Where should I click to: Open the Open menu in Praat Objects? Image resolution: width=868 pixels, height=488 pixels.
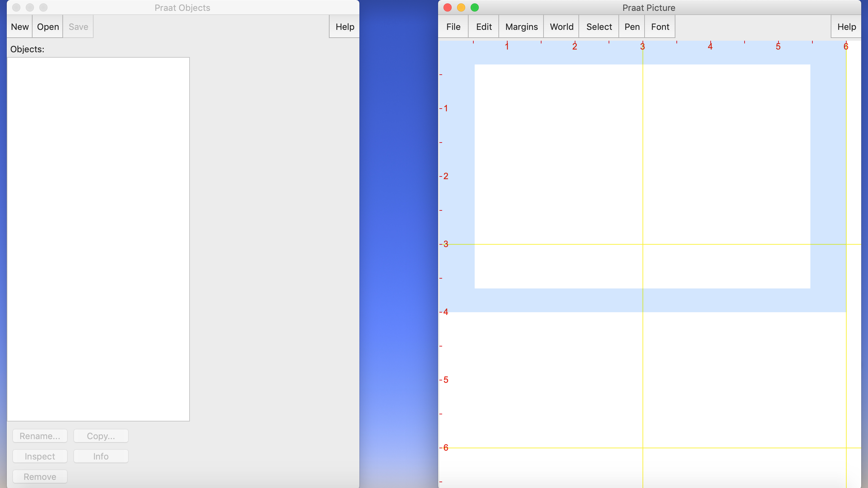point(48,26)
